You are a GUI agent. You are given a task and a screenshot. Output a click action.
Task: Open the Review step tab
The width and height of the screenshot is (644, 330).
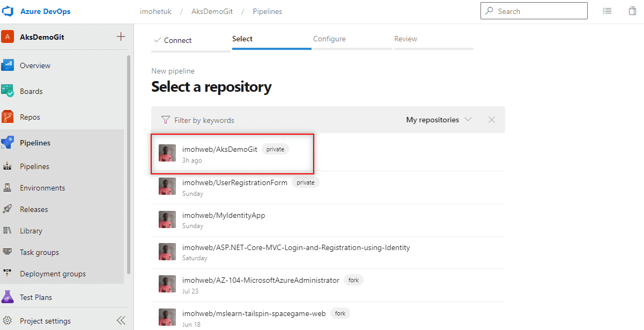(434, 40)
